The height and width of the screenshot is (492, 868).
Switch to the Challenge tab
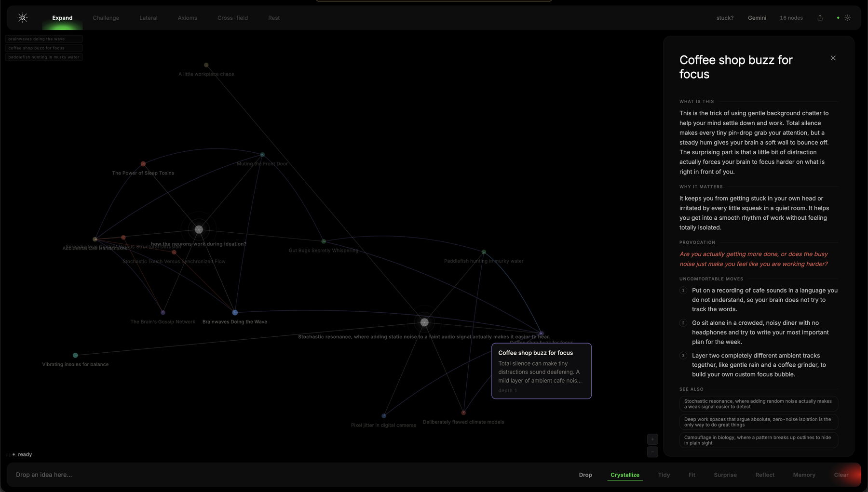(106, 18)
